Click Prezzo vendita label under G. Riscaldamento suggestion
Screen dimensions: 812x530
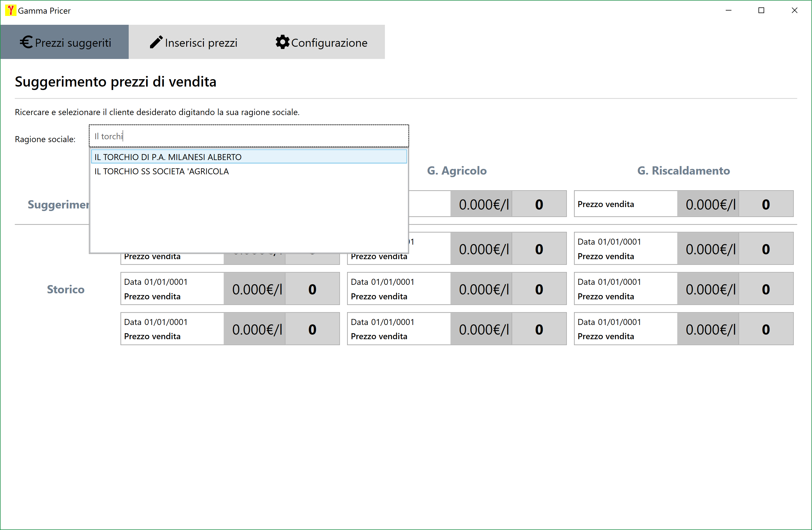(x=606, y=204)
